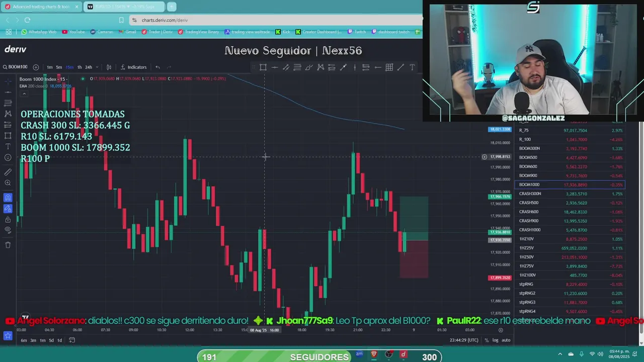
Task: Select the 5d date range
Action: click(x=51, y=340)
